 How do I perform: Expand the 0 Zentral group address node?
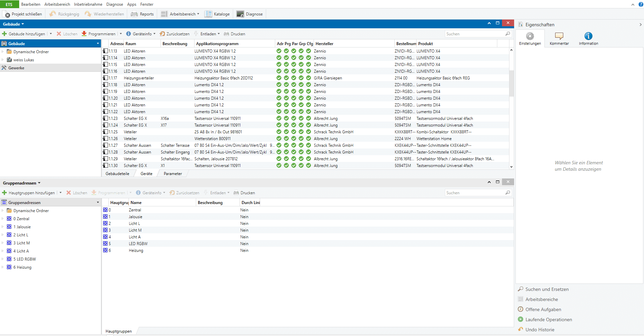tap(3, 219)
